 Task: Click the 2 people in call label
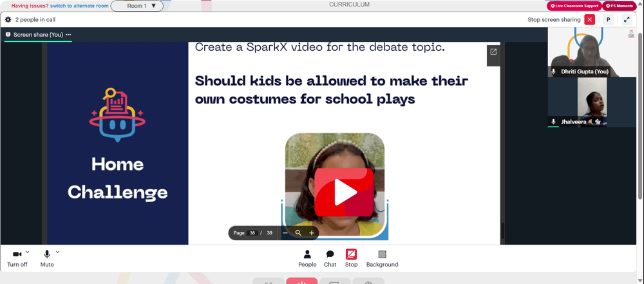(x=35, y=20)
